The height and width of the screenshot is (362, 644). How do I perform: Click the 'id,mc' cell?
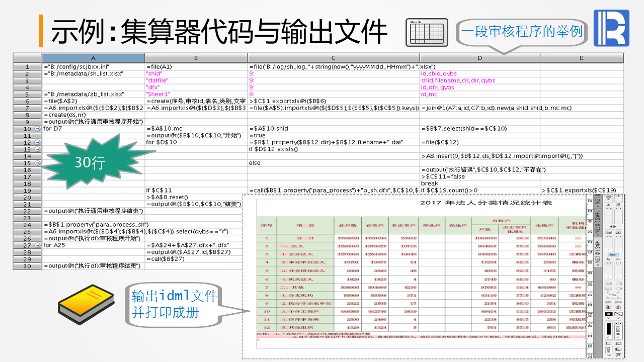[x=480, y=94]
